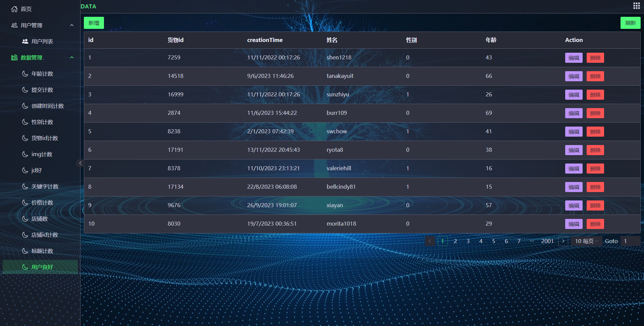Select the current page 1 button
644x326 pixels.
(x=443, y=241)
